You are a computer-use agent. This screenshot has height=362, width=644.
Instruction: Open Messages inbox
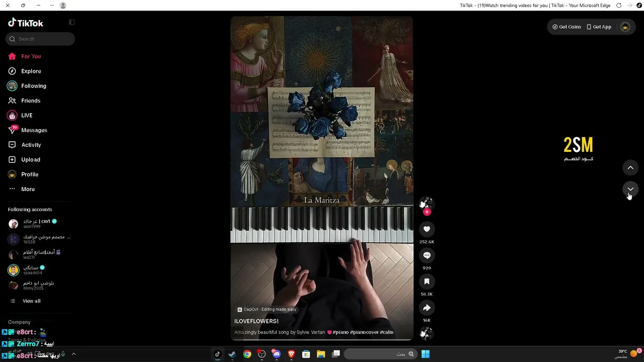tap(34, 130)
